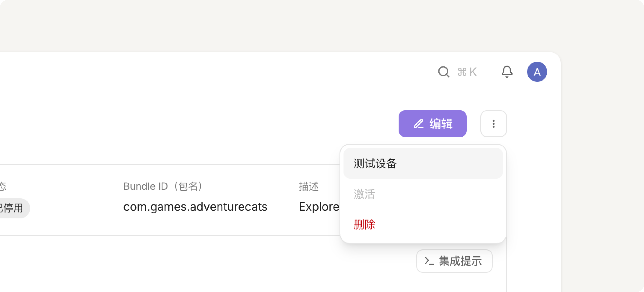Open notifications via bell icon
The image size is (644, 292).
pyautogui.click(x=507, y=72)
